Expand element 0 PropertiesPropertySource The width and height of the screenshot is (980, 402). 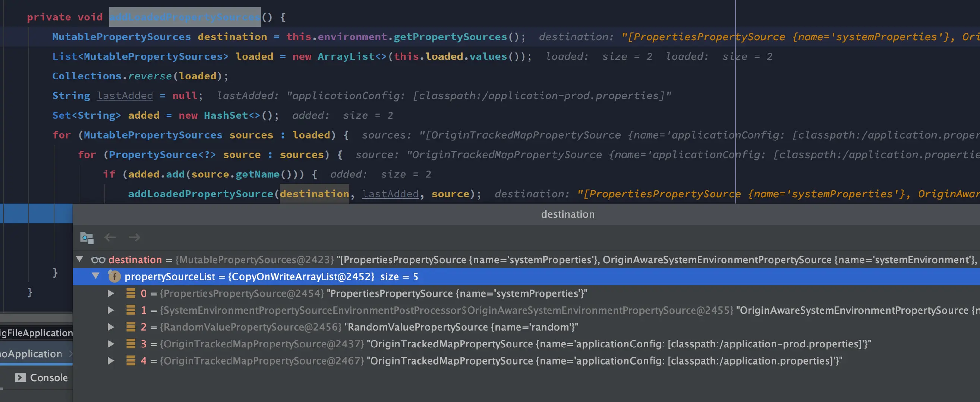111,293
